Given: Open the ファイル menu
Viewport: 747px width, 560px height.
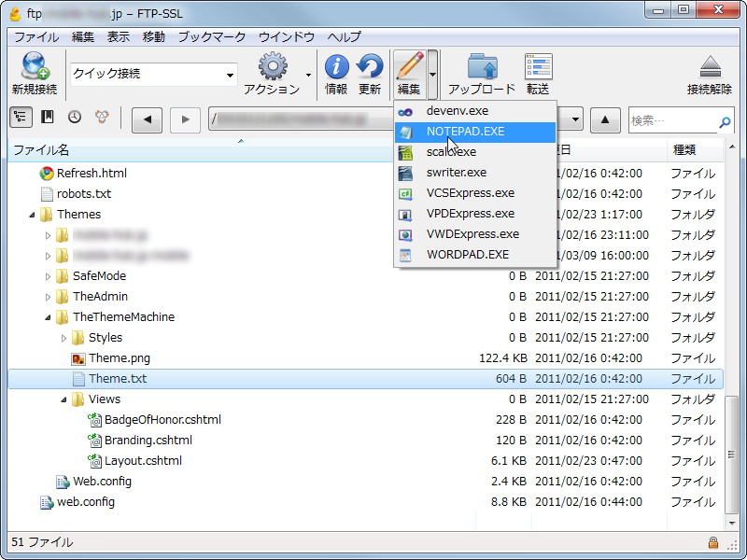Looking at the screenshot, I should coord(36,36).
